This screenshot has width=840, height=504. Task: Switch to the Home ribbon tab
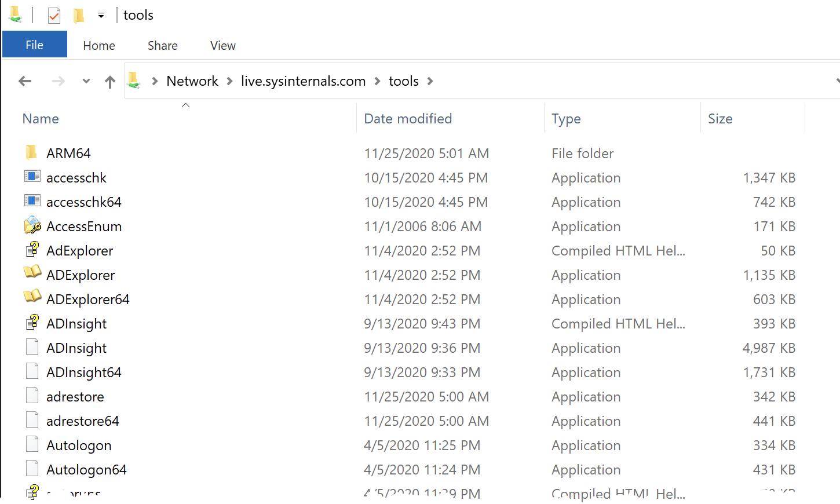tap(99, 45)
